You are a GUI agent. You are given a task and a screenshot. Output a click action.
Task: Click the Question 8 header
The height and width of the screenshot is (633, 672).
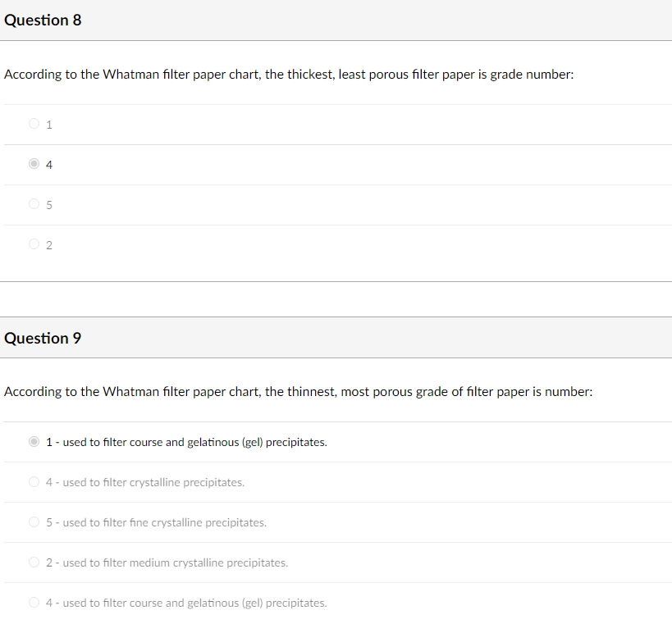[x=43, y=20]
